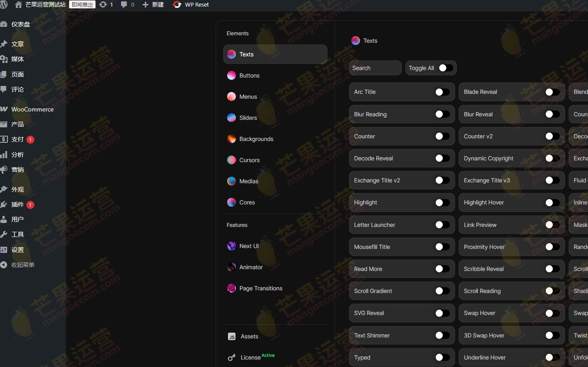Click the plus icon next to 新建
Viewport: 588px width, 367px height.
[x=145, y=4]
